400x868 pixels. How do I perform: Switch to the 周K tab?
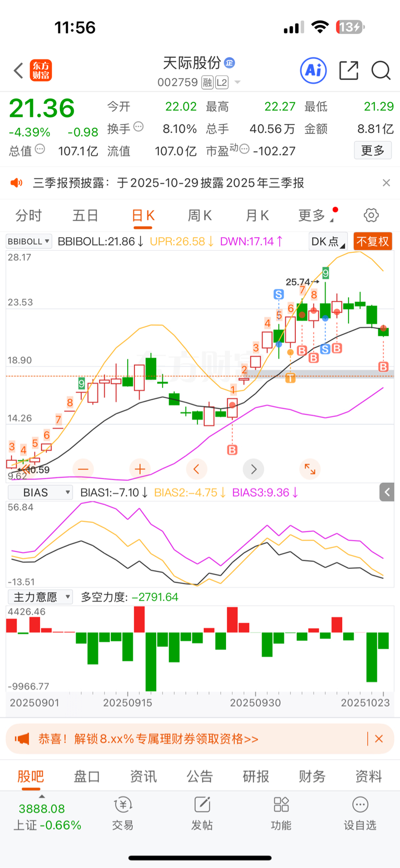[x=200, y=215]
